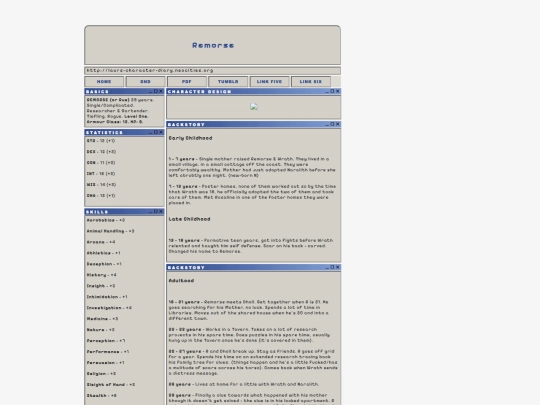
Task: Click the broken image in Character Design
Action: click(254, 107)
